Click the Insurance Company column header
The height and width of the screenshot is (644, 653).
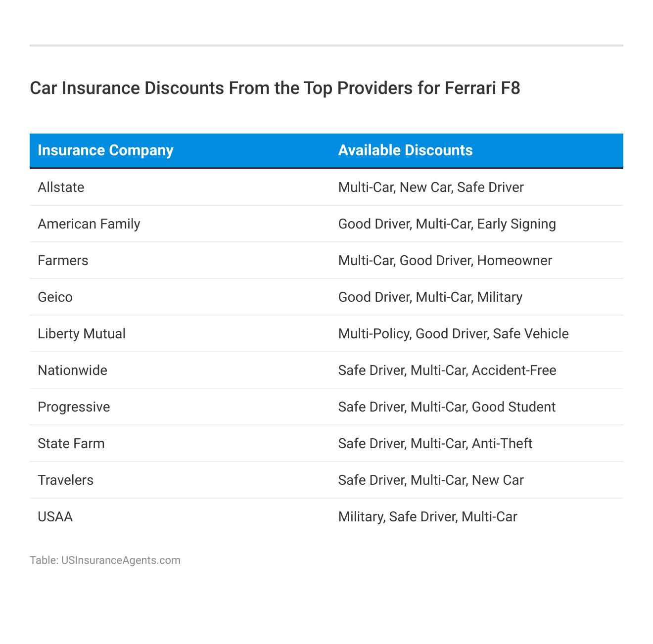(x=105, y=150)
